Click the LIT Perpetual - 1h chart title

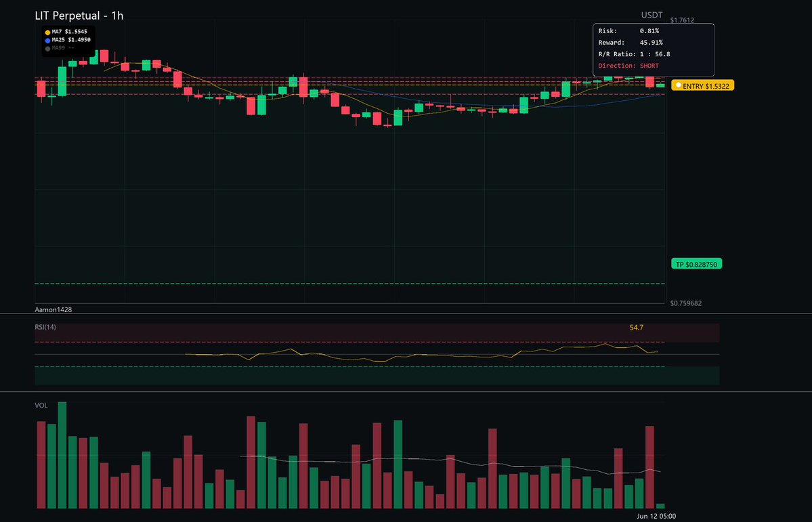click(79, 16)
